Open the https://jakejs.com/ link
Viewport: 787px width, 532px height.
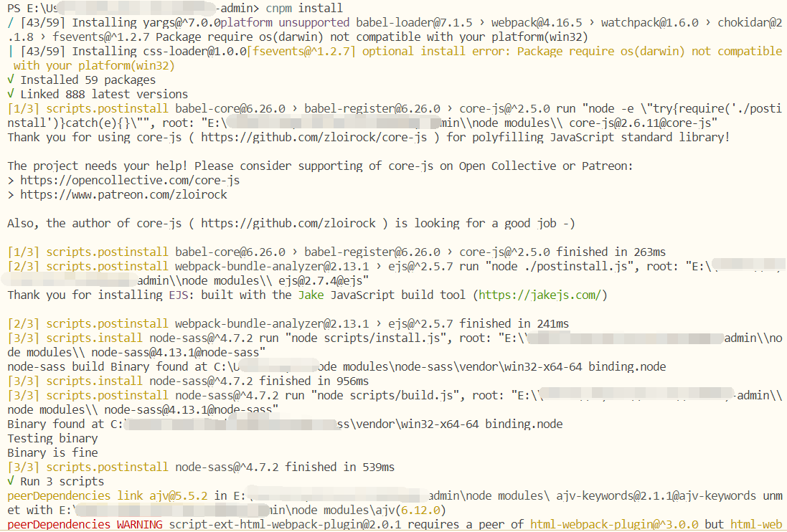click(539, 295)
